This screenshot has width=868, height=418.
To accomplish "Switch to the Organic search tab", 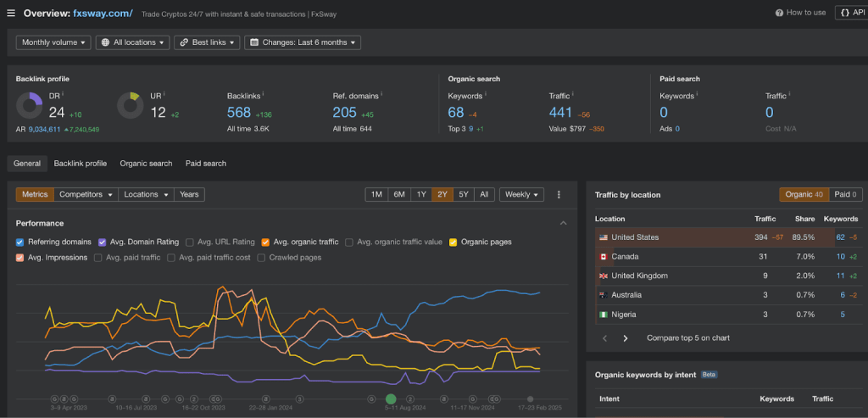I will coord(146,164).
